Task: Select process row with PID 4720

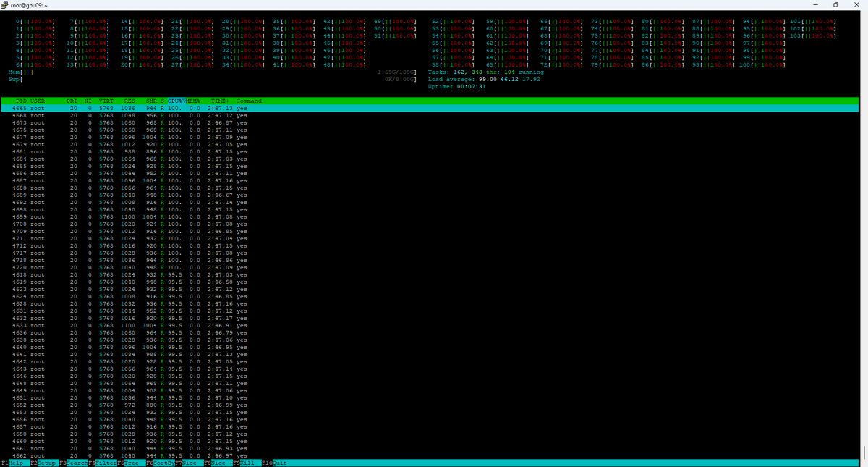Action: click(430, 268)
